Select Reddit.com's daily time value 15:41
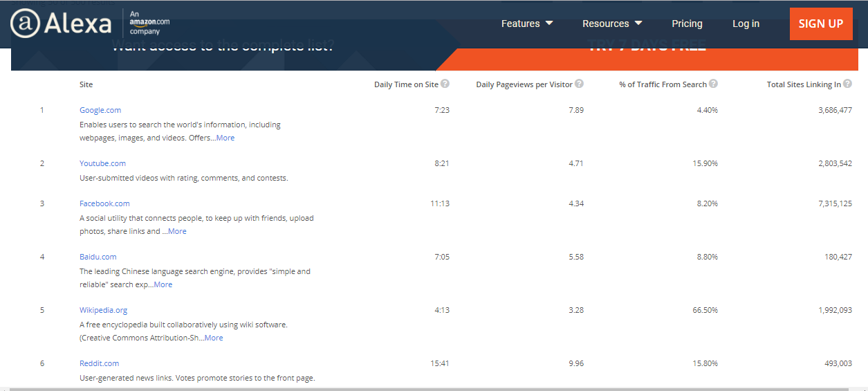This screenshot has width=868, height=391. pos(440,363)
